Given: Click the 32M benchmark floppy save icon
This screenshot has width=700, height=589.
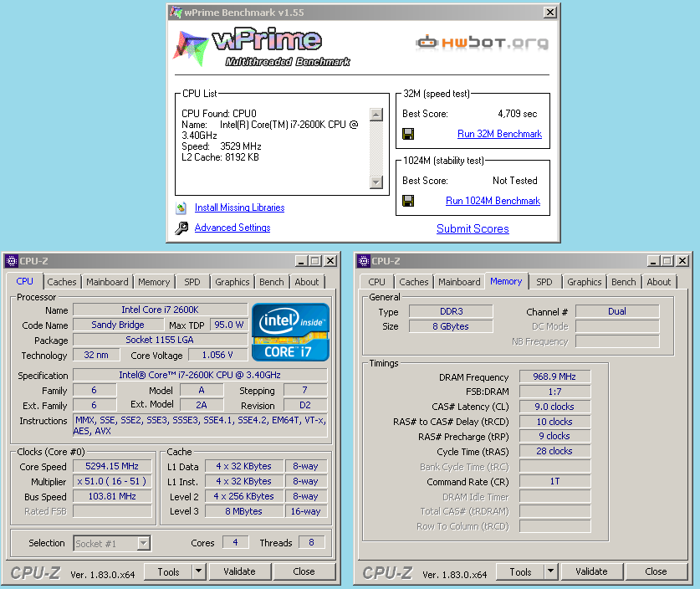Looking at the screenshot, I should (408, 134).
